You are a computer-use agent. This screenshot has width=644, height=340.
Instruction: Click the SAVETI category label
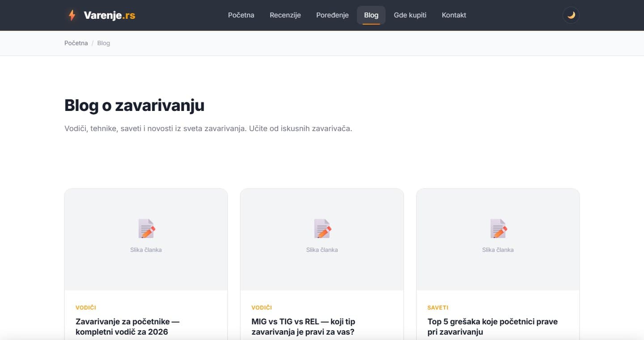point(438,308)
